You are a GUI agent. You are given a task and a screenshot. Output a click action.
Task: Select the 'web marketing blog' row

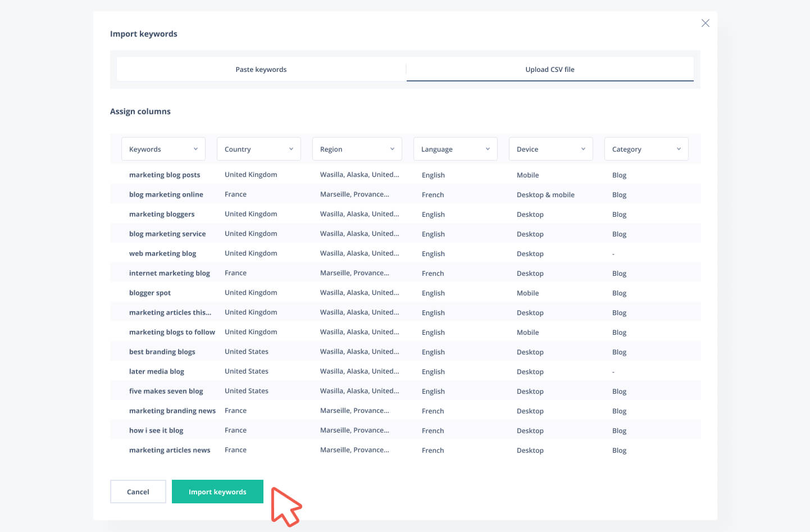coord(163,253)
